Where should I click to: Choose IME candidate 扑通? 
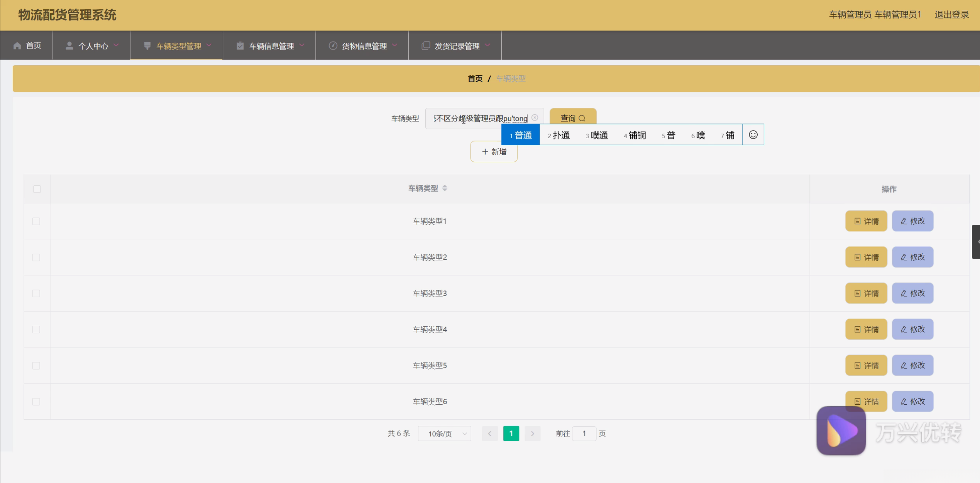pyautogui.click(x=559, y=135)
